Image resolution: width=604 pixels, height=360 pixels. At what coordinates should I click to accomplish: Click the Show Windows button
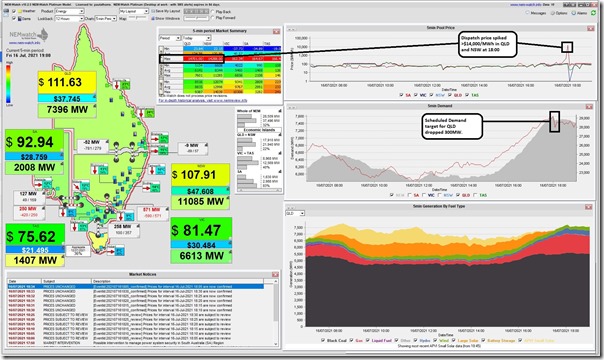[166, 18]
